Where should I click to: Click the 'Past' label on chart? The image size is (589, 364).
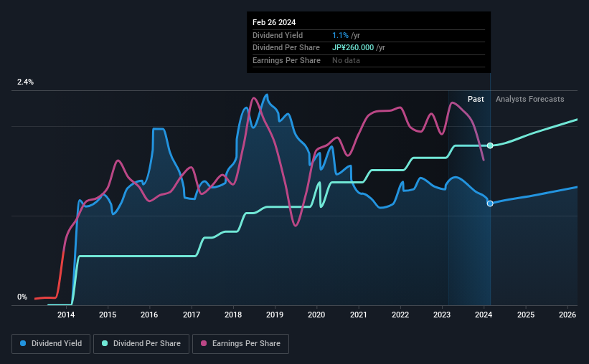click(476, 99)
